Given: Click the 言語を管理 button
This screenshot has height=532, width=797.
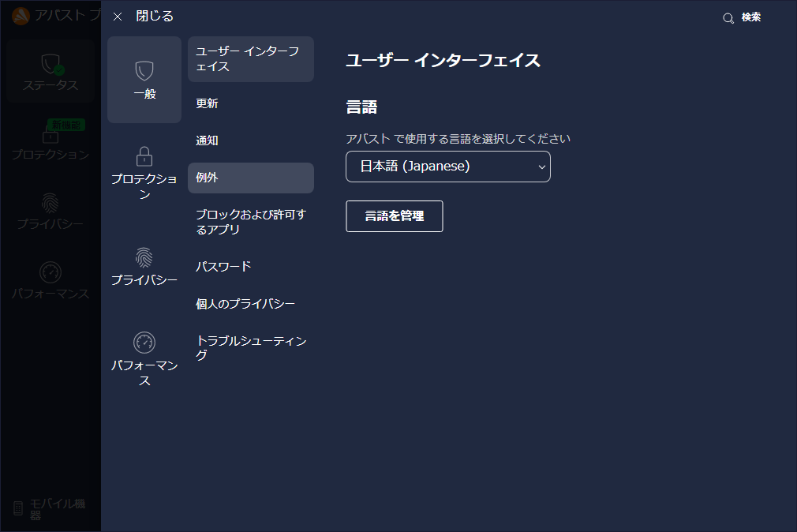Looking at the screenshot, I should 395,216.
